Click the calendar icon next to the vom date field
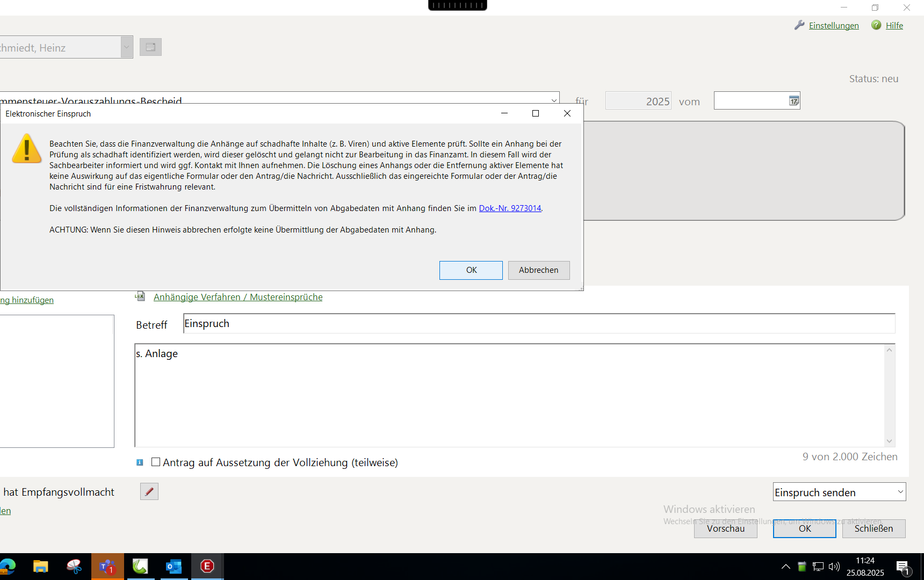 [793, 101]
